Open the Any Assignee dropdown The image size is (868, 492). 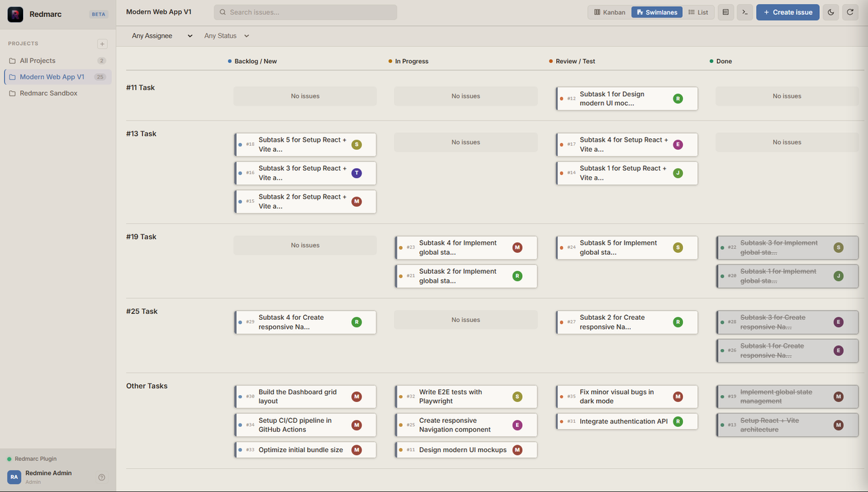(162, 36)
